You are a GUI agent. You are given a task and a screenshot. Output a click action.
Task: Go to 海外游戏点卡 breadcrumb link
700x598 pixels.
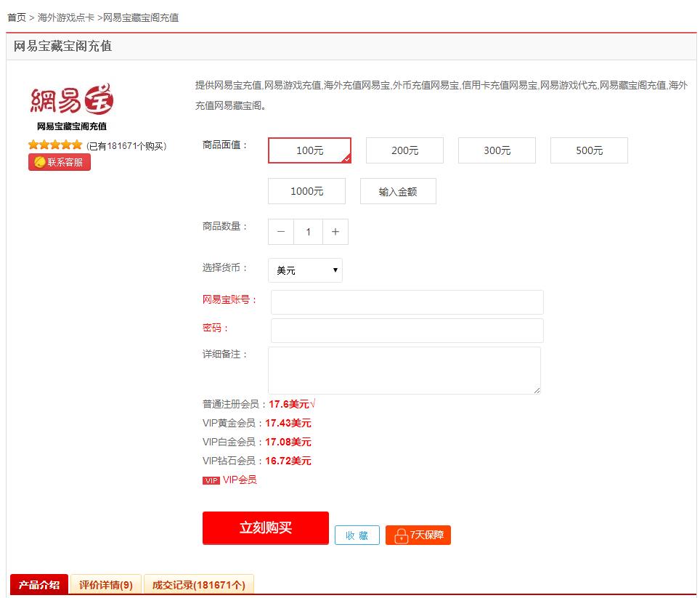[x=65, y=17]
